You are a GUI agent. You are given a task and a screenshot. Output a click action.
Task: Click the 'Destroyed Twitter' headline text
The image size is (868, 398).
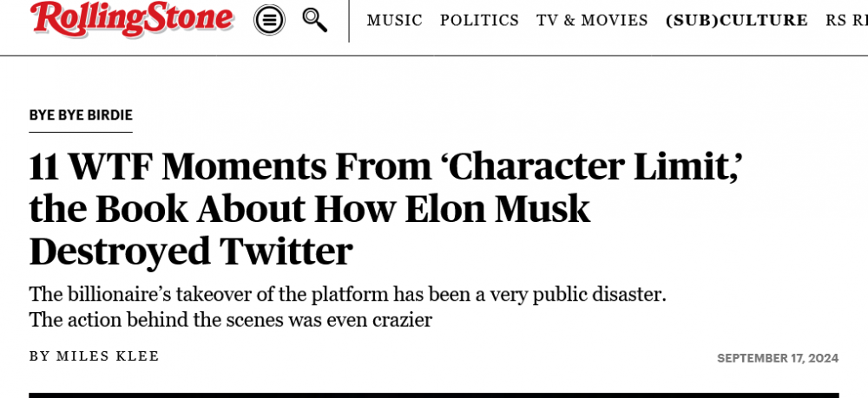191,251
